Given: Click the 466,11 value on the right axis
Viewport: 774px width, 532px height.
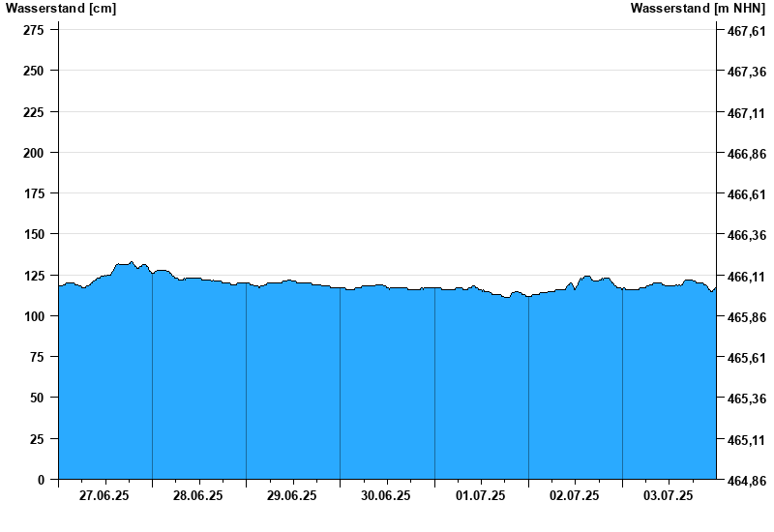Looking at the screenshot, I should (746, 277).
